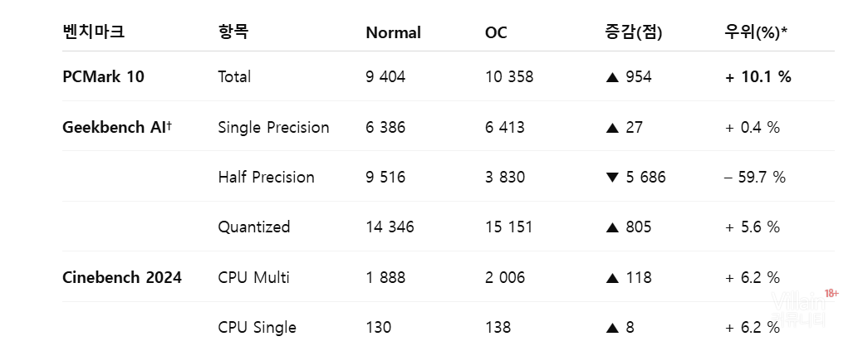
Task: Click the up triangle in CPU Single row
Action: coord(613,328)
